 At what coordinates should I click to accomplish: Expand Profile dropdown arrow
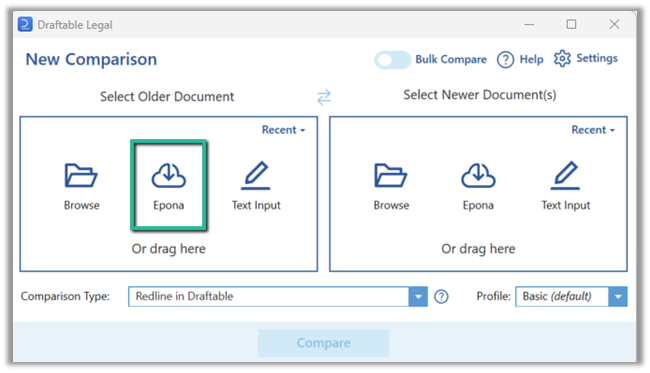pyautogui.click(x=618, y=297)
